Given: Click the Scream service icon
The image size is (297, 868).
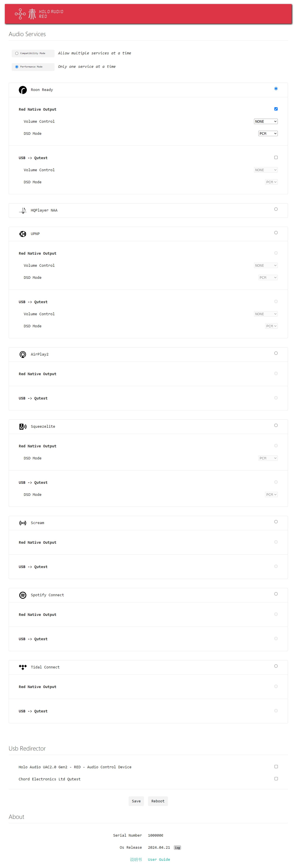Looking at the screenshot, I should tap(23, 523).
